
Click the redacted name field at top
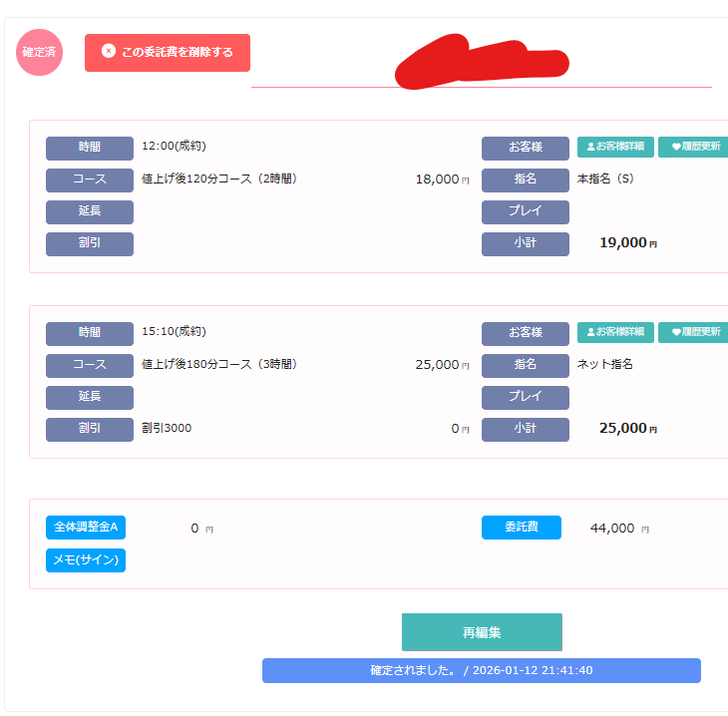pyautogui.click(x=481, y=66)
